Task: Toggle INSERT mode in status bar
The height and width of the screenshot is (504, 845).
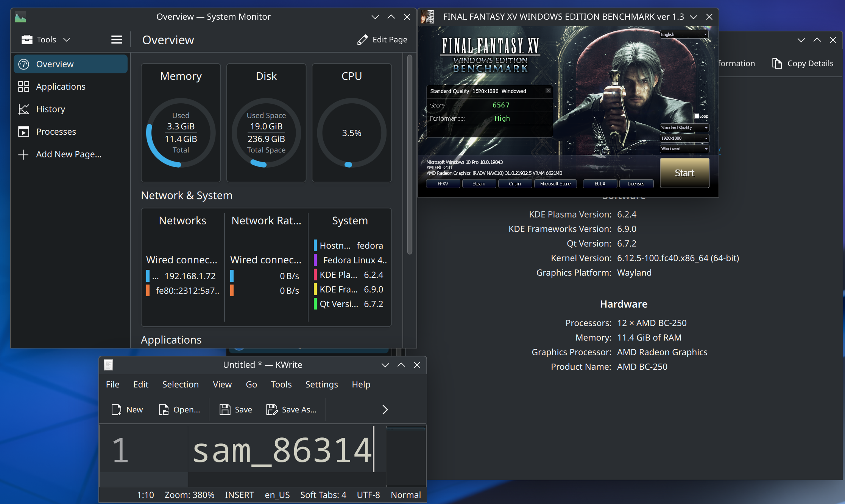Action: 239,495
